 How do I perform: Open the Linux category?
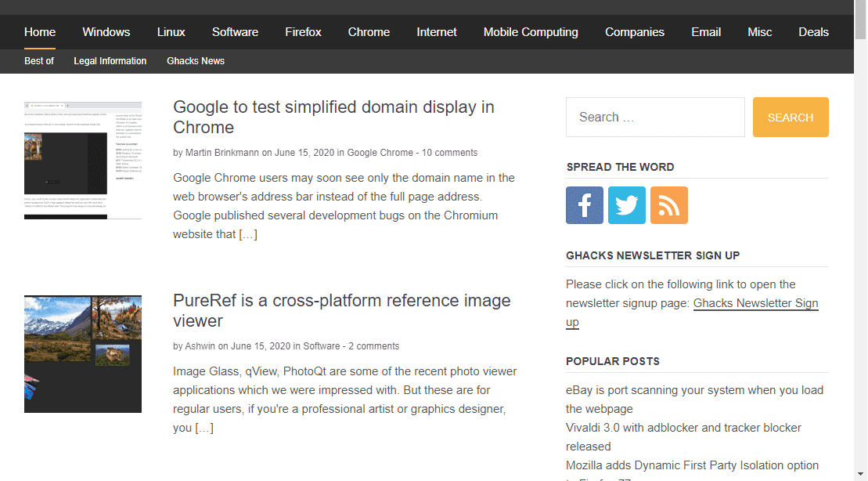pos(171,32)
